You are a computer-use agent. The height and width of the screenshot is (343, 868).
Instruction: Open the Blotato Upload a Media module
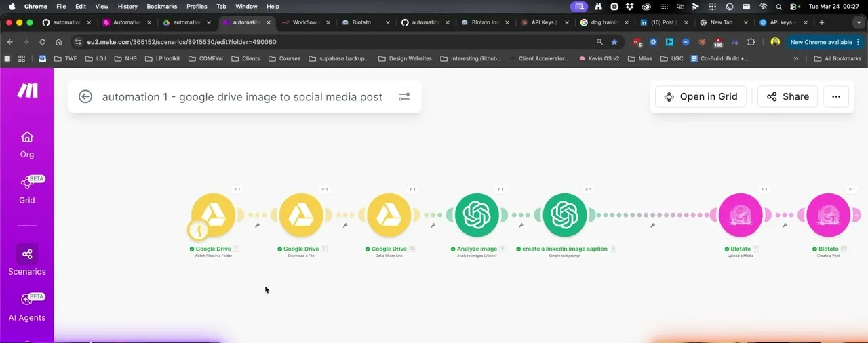pyautogui.click(x=740, y=215)
